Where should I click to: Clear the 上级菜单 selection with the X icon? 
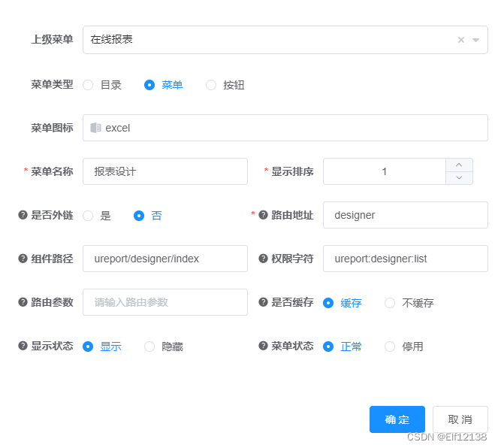461,40
